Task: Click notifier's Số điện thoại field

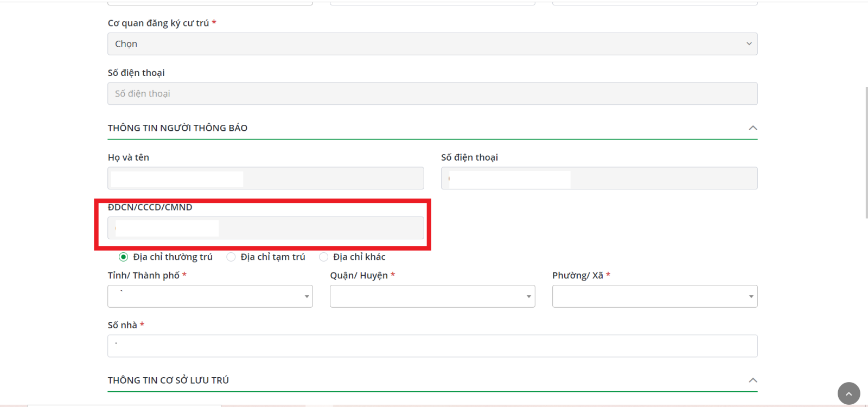Action: coord(599,178)
